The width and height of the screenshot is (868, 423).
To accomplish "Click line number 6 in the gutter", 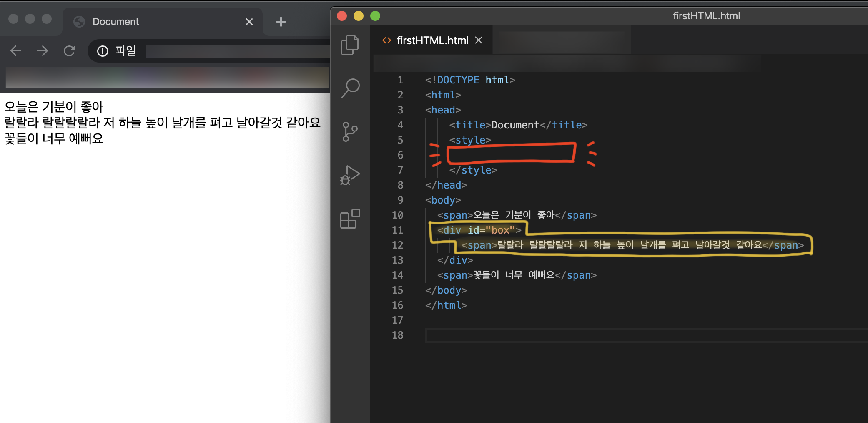I will [400, 155].
